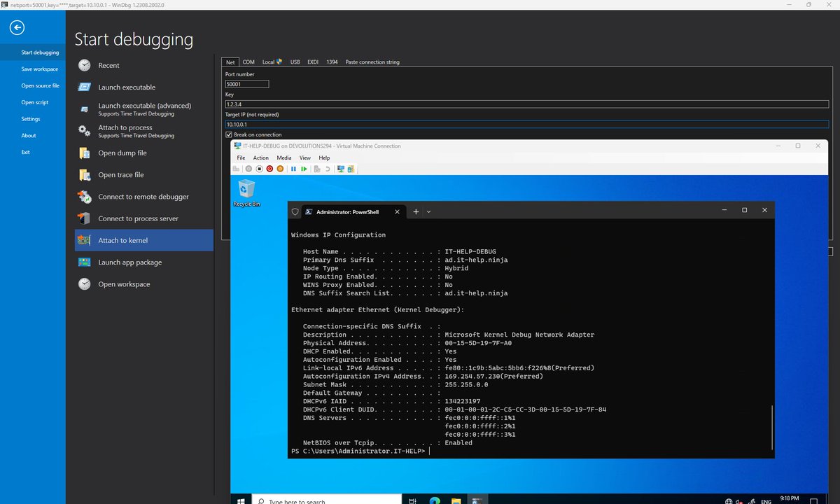Open Settings in WinDbg sidebar
This screenshot has width=840, height=504.
pos(33,119)
